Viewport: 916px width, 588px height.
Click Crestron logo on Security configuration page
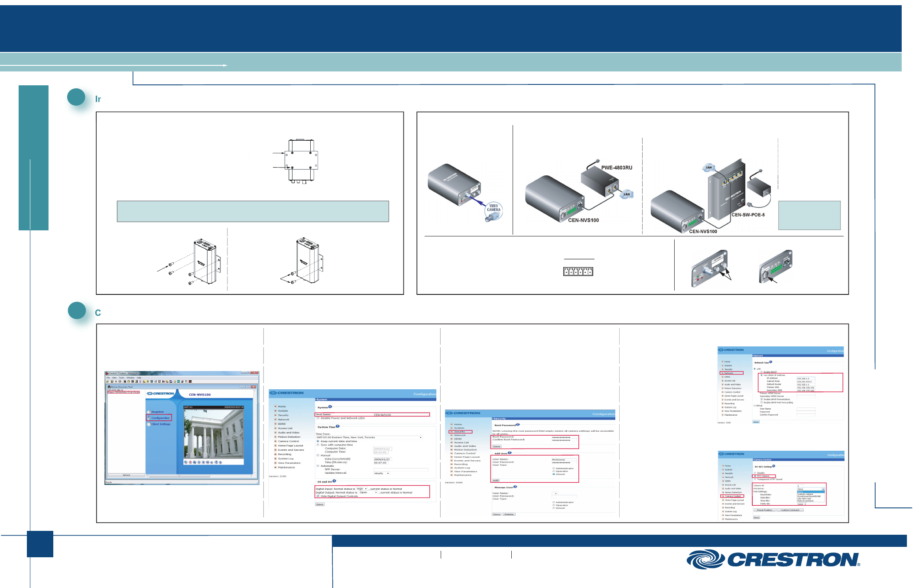(463, 413)
